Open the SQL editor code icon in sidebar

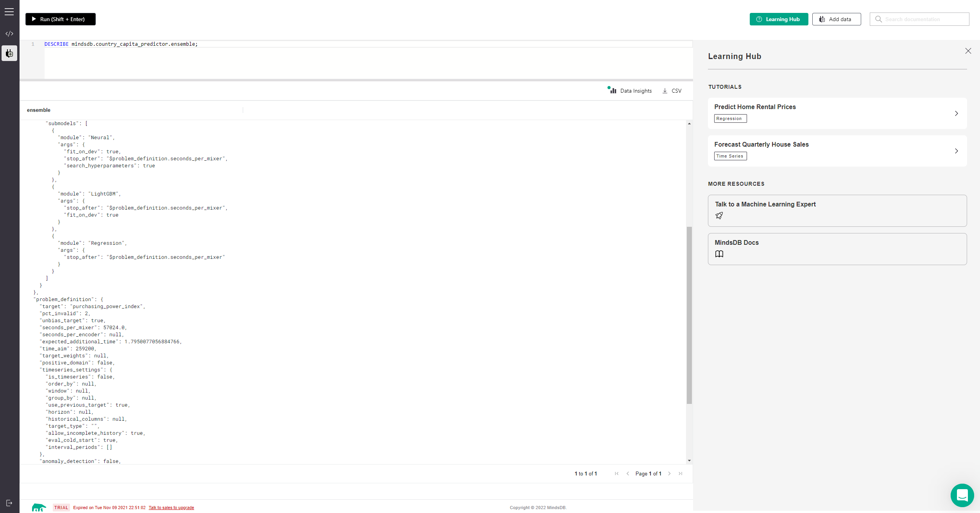tap(9, 34)
